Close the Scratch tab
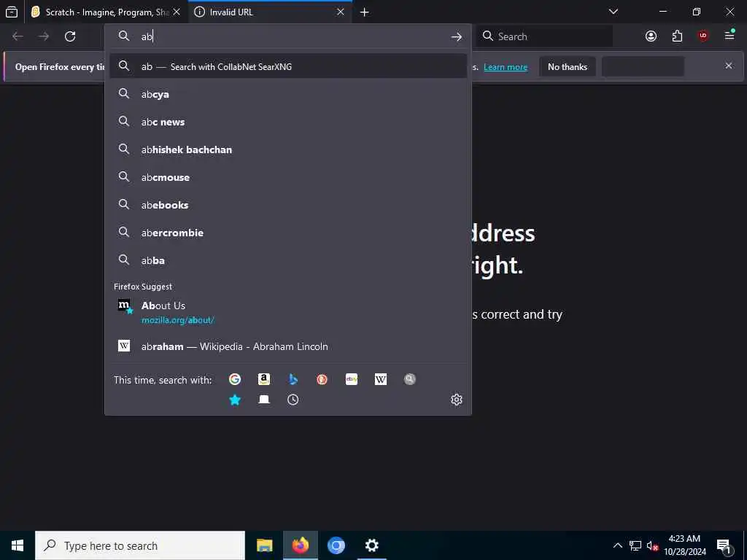This screenshot has height=560, width=747. [x=177, y=12]
